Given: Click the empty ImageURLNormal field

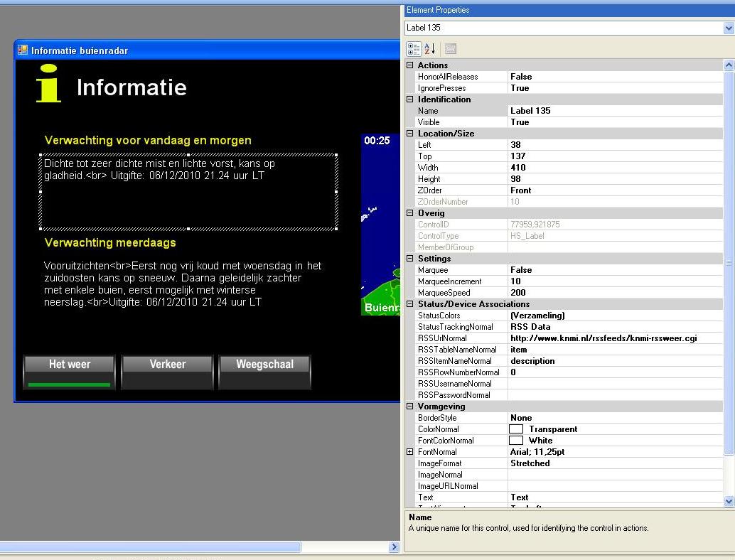Looking at the screenshot, I should pyautogui.click(x=616, y=486).
